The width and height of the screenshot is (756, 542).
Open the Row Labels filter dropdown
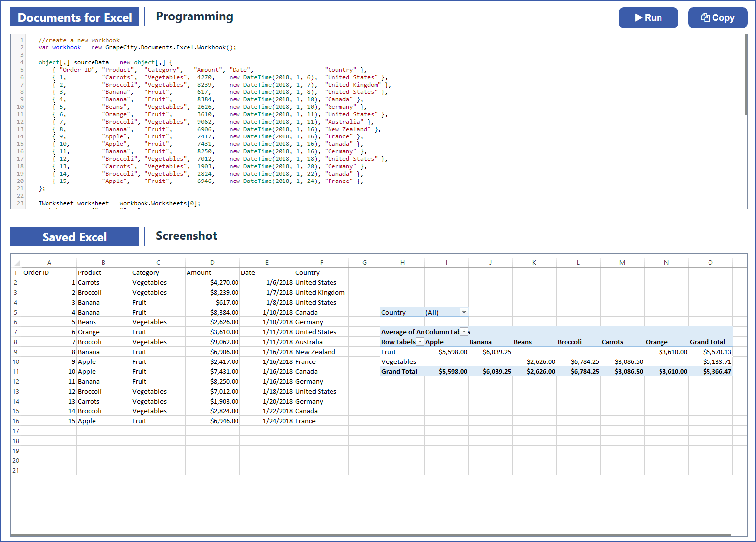point(420,342)
